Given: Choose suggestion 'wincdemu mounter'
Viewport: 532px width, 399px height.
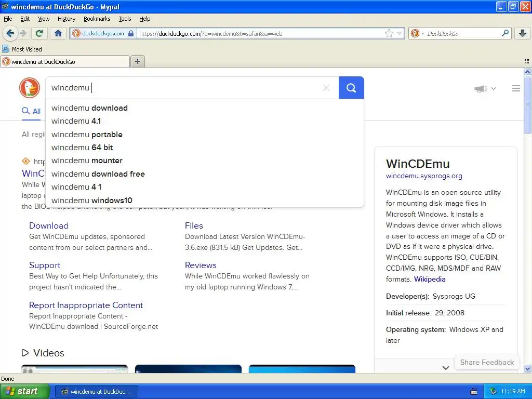Looking at the screenshot, I should point(205,161).
